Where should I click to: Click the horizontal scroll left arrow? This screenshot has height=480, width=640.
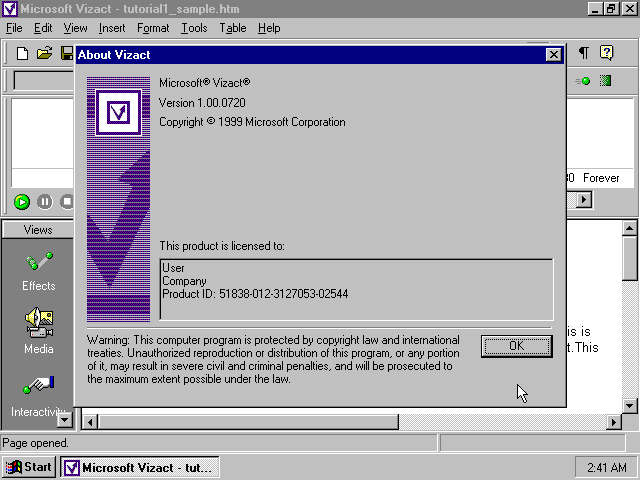pos(89,422)
